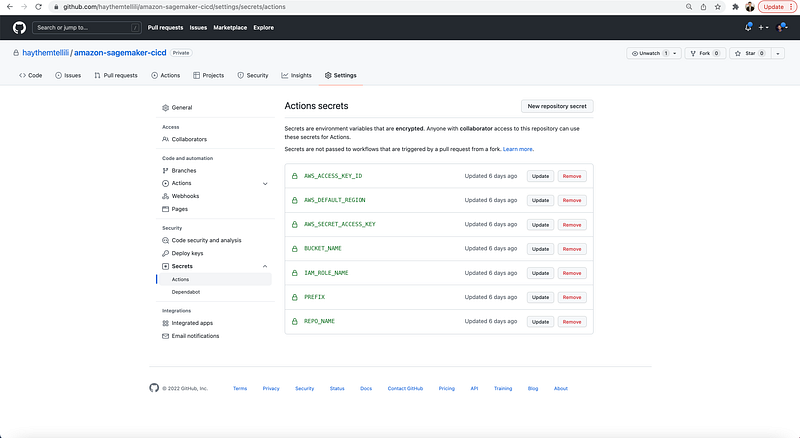
Task: Open the Projects tab
Action: (x=208, y=75)
